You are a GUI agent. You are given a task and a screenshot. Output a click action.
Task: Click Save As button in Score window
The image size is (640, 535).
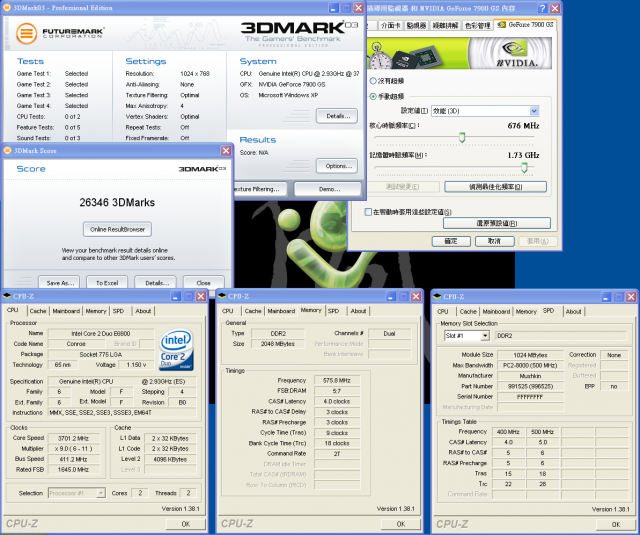pyautogui.click(x=60, y=282)
